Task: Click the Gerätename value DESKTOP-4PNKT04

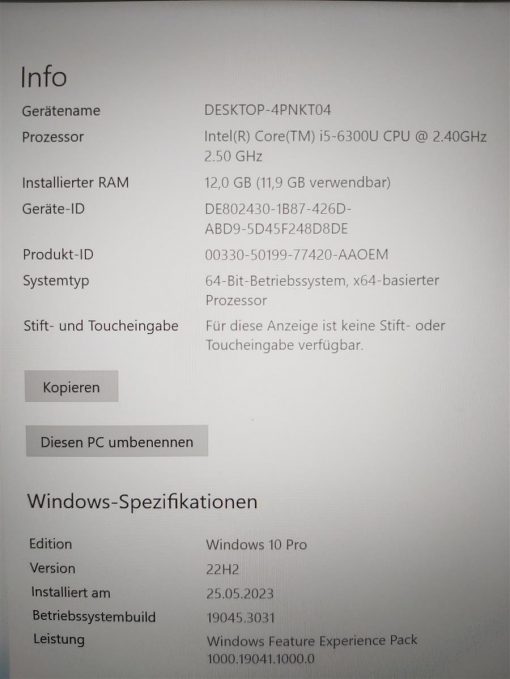Action: point(268,110)
